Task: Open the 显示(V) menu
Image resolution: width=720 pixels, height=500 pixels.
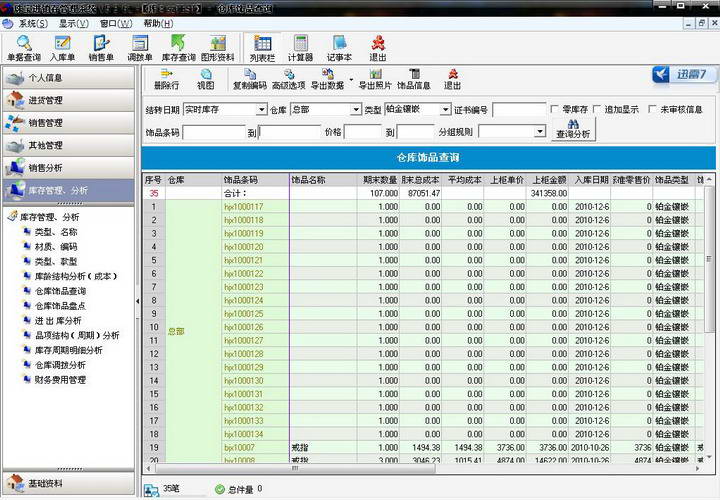Action: pos(73,23)
